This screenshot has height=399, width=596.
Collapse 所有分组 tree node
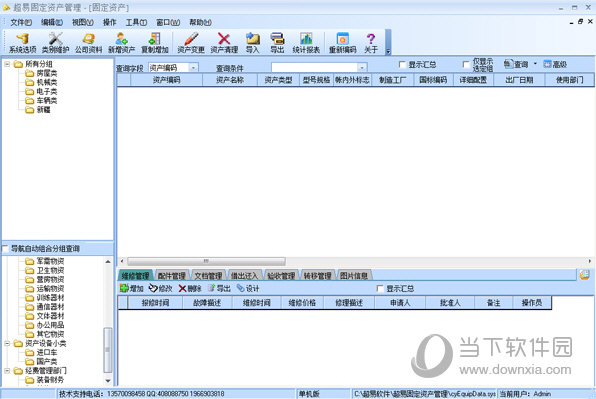pyautogui.click(x=7, y=64)
